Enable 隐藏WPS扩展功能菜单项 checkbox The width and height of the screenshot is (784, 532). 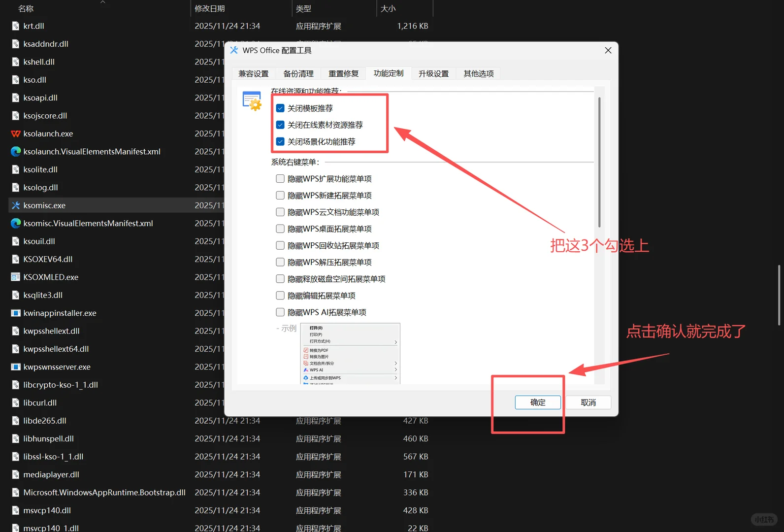[x=280, y=179]
